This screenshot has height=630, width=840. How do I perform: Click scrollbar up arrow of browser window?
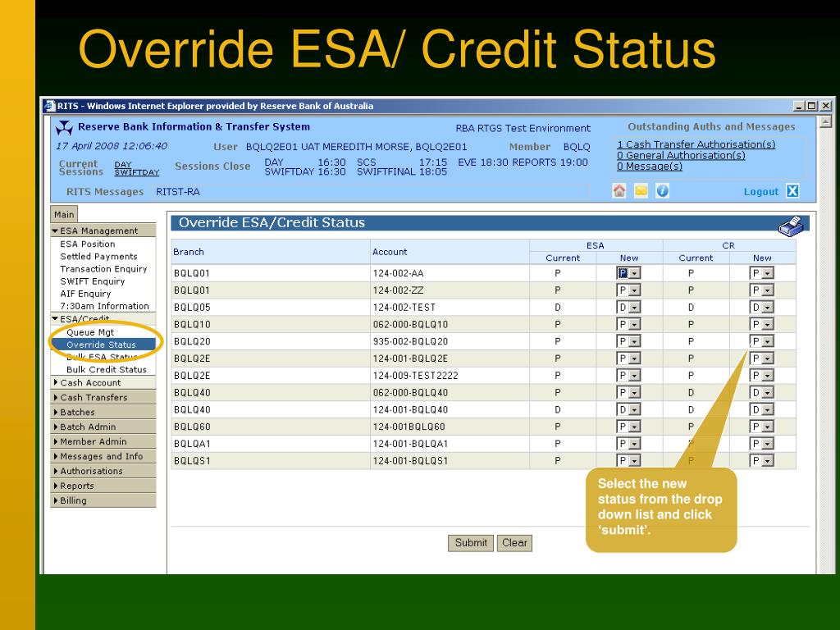point(825,123)
